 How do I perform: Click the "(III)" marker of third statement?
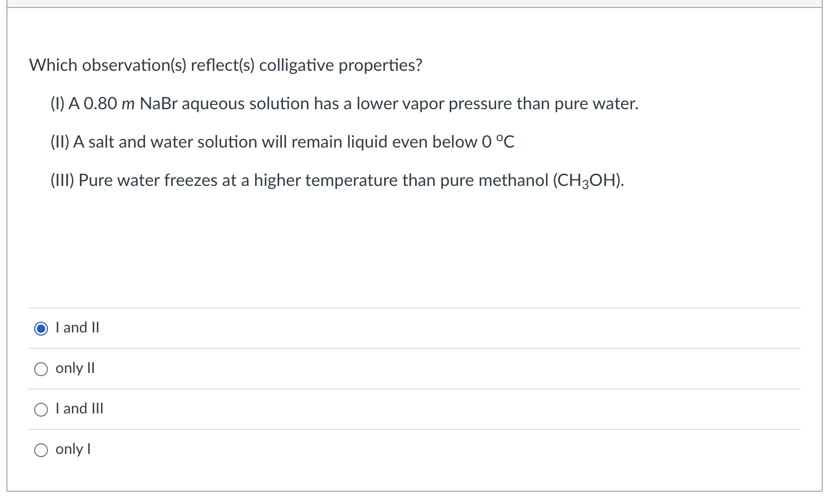click(x=62, y=180)
